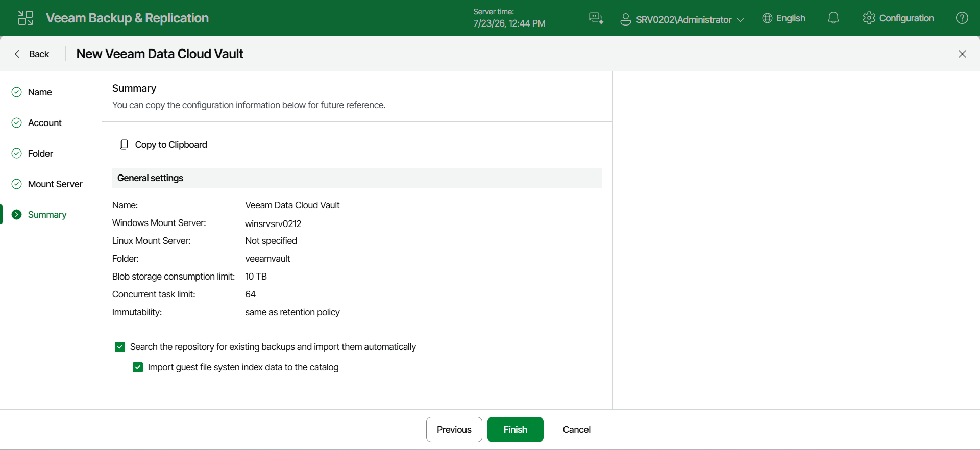Click the server time 7/23/26, 12:44 PM
The image size is (980, 450).
pyautogui.click(x=509, y=23)
